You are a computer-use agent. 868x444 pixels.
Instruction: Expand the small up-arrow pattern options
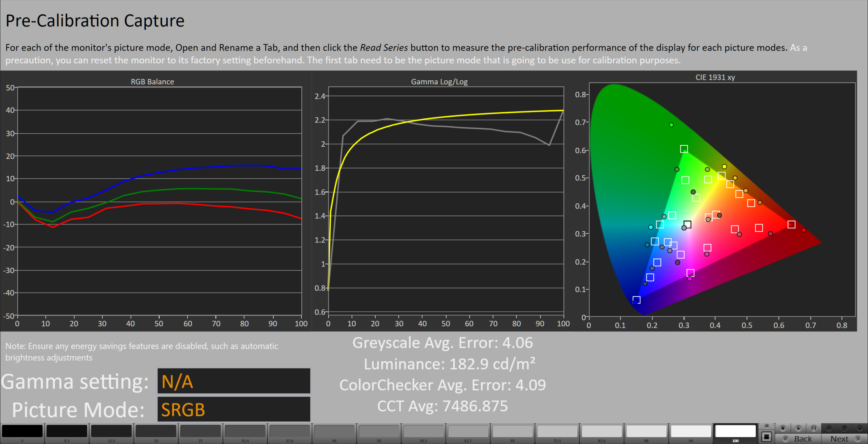tap(767, 426)
